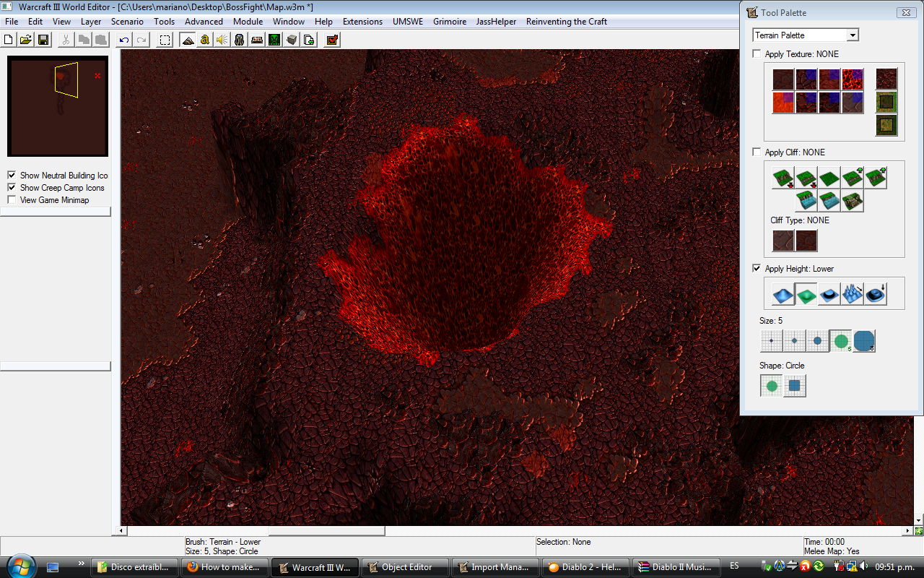Select the first Cliff Type tile

[x=783, y=241]
